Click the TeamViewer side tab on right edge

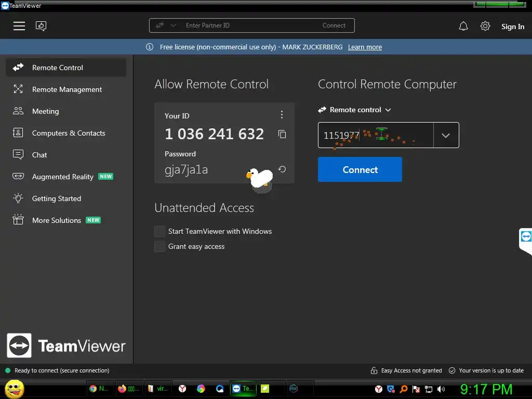(526, 241)
